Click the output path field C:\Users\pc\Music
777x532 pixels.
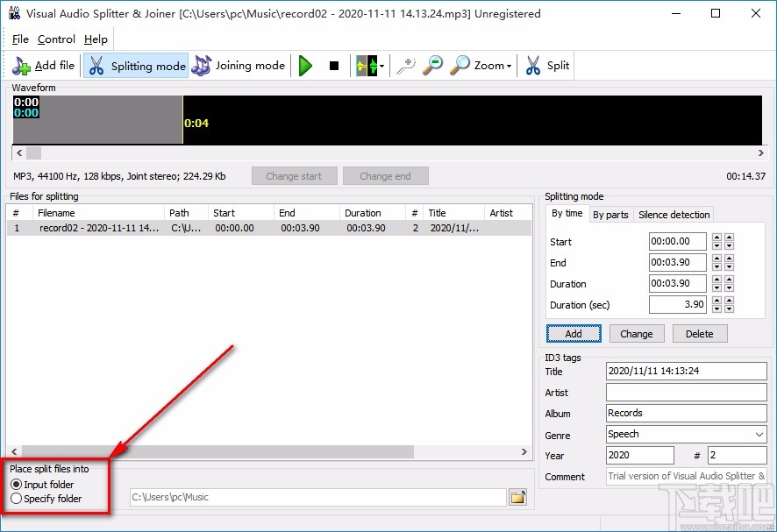point(317,497)
